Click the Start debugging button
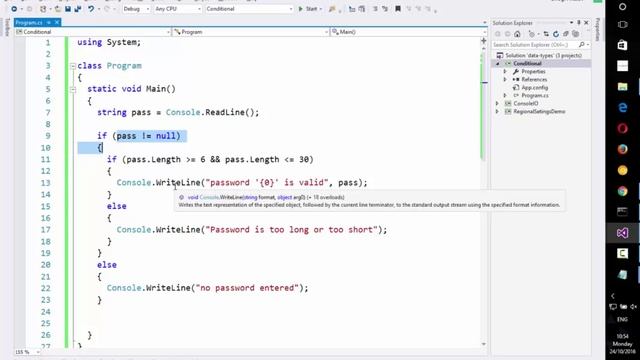 click(309, 9)
